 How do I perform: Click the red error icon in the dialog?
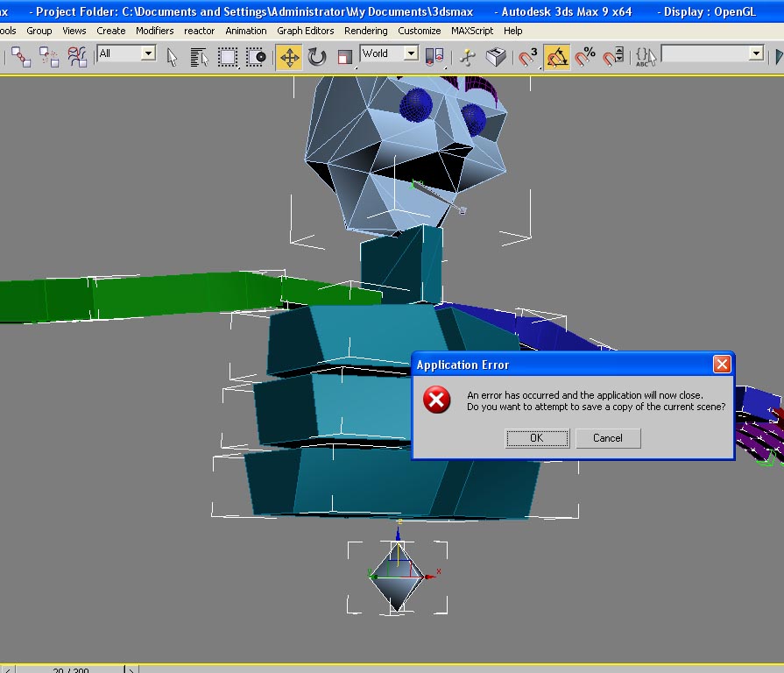436,400
